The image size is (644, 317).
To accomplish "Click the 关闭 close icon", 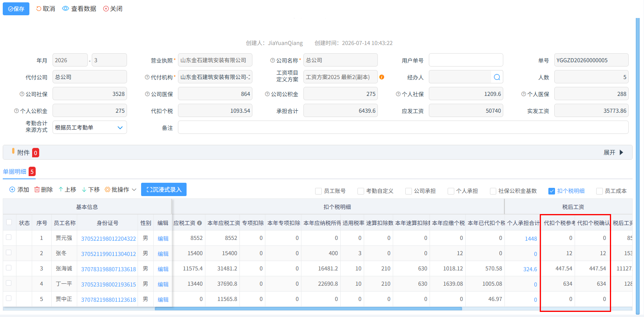I will 106,9.
